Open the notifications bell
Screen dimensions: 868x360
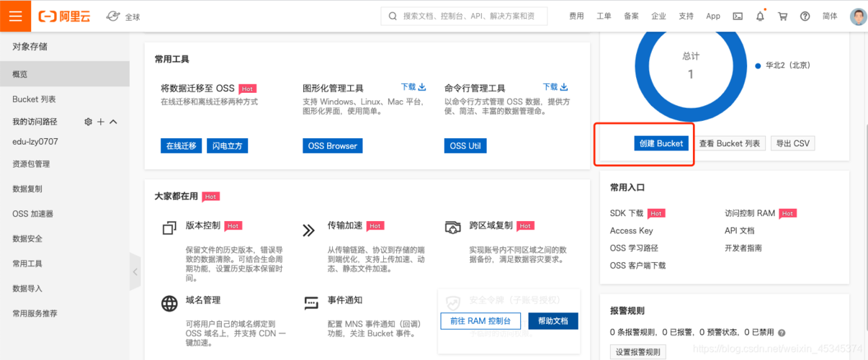click(x=760, y=17)
